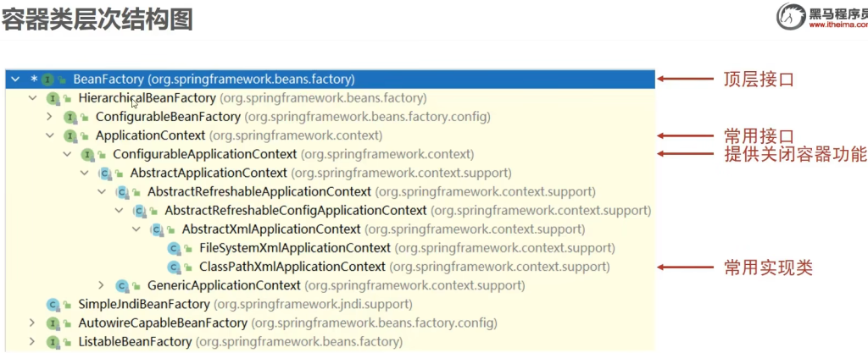
Task: Click the HierarchicalBeanFactory interface icon
Action: 53,98
